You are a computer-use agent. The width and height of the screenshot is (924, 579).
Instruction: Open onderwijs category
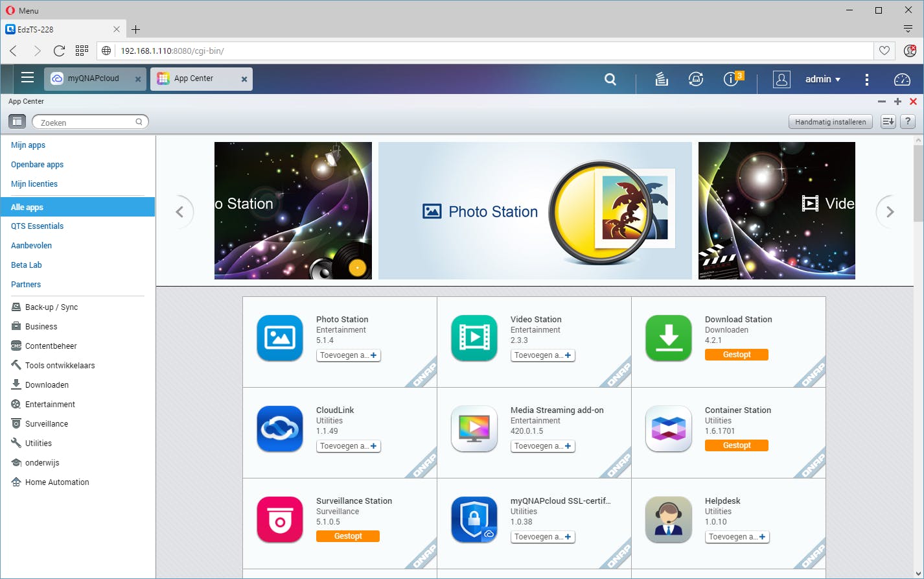tap(42, 463)
